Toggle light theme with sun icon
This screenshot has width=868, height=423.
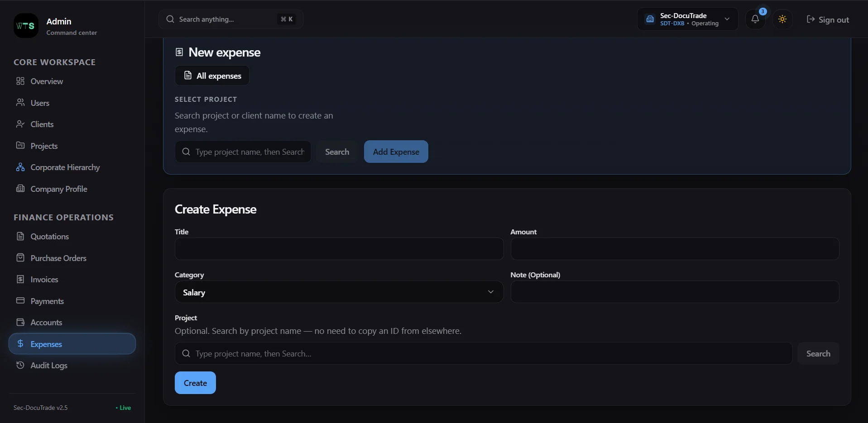click(782, 19)
